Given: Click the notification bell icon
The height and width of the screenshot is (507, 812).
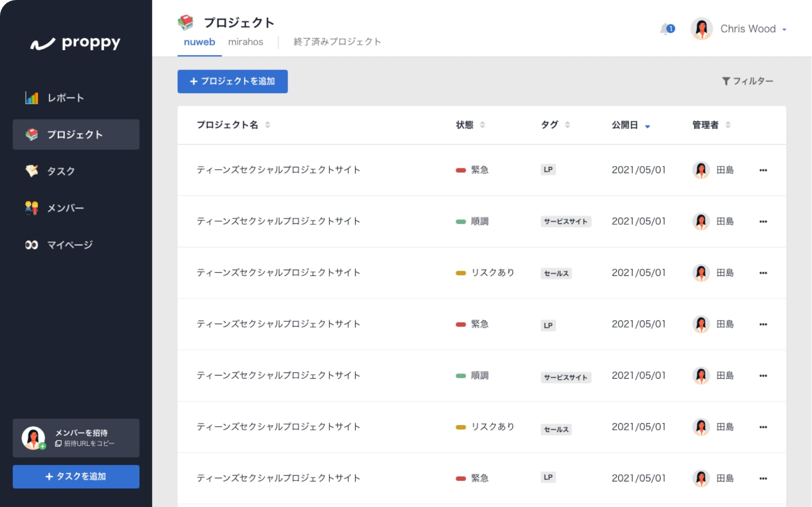Looking at the screenshot, I should click(665, 28).
